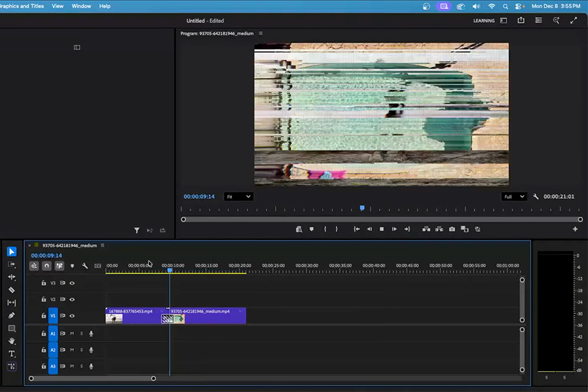This screenshot has height=392, width=588.
Task: Mute the A1 audio track
Action: [71, 333]
